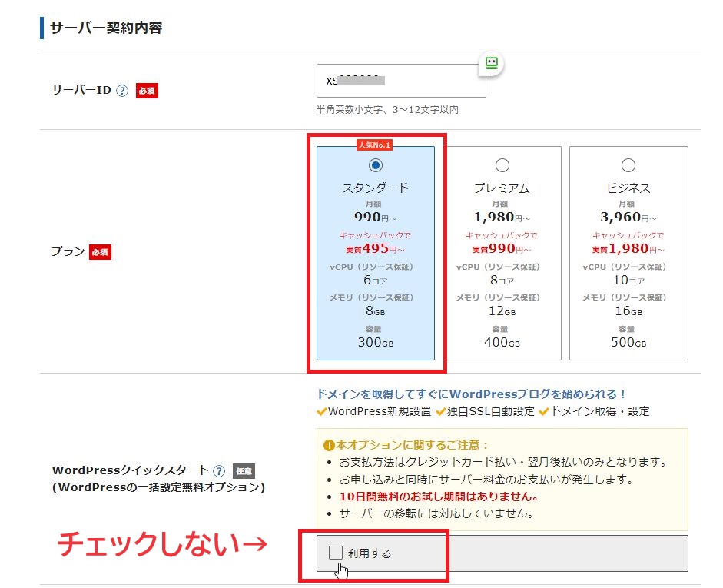Select the スタンダード plan radio button
Viewport: 723px width, 588px height.
[x=376, y=165]
